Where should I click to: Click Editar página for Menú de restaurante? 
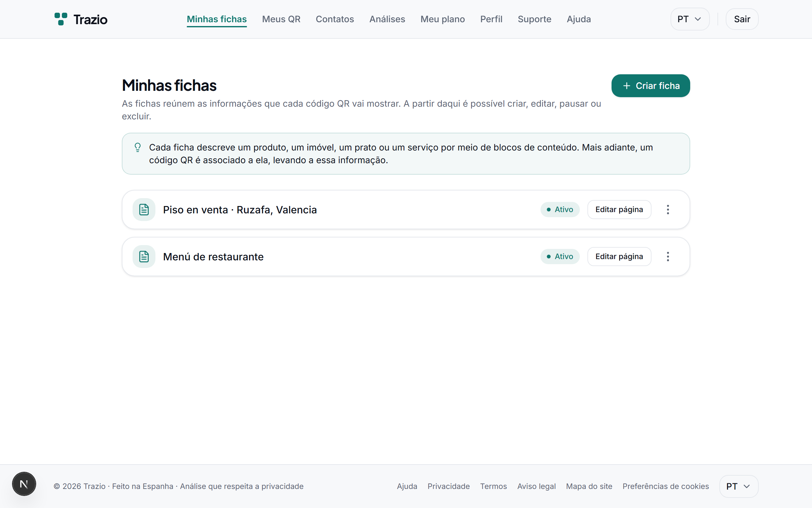619,257
